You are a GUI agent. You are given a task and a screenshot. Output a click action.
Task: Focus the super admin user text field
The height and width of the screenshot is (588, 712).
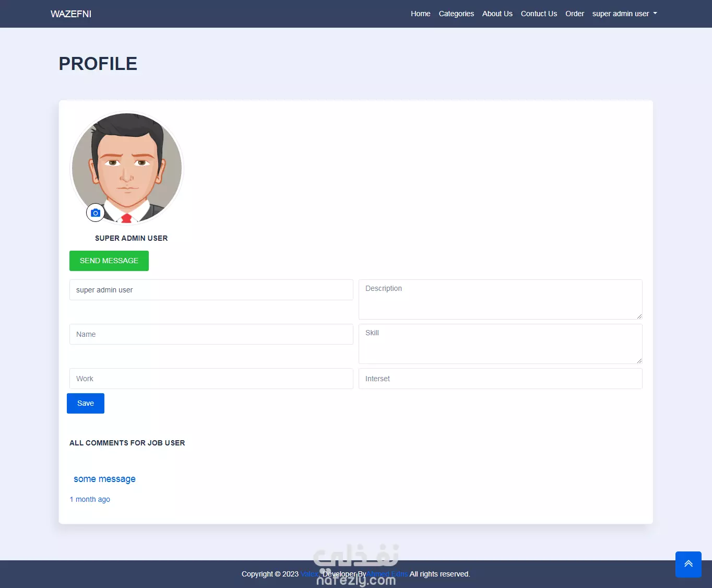tap(211, 290)
